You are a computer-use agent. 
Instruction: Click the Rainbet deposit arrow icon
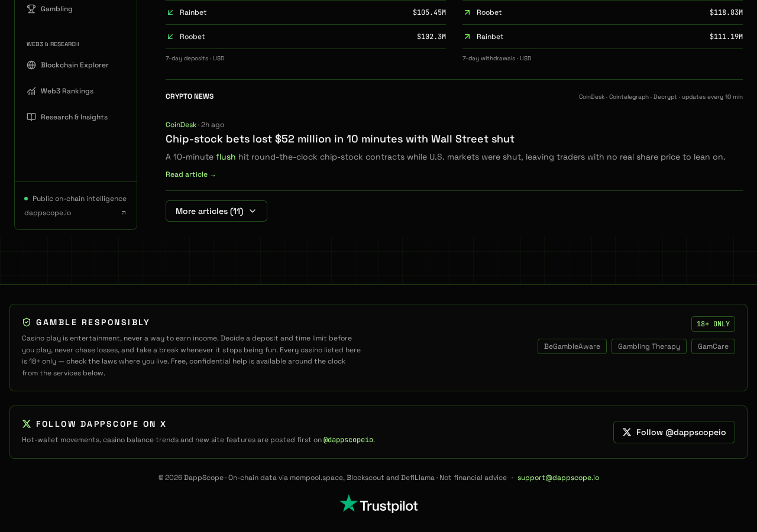pyautogui.click(x=170, y=12)
